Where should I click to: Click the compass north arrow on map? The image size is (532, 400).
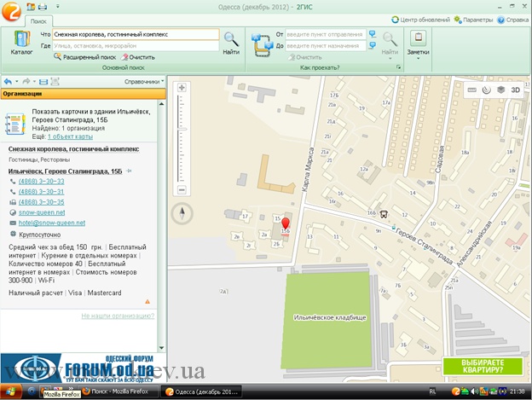coord(182,214)
